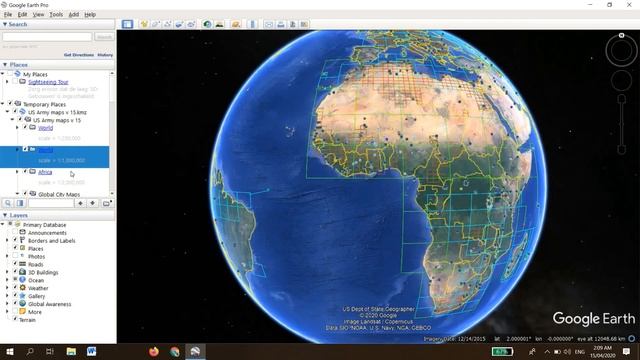Image resolution: width=640 pixels, height=360 pixels.
Task: Click the split panel icon below Places
Action: click(20, 203)
